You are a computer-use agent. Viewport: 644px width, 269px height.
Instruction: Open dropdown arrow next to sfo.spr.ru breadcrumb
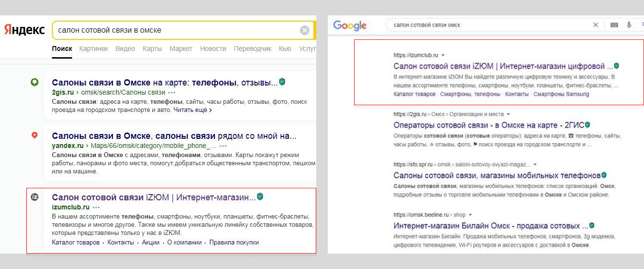[x=535, y=164]
